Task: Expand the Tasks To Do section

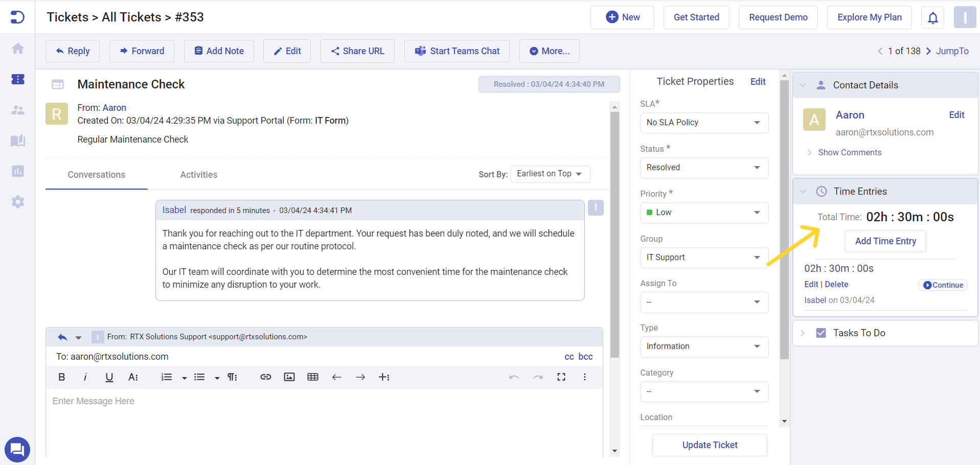Action: [x=803, y=333]
